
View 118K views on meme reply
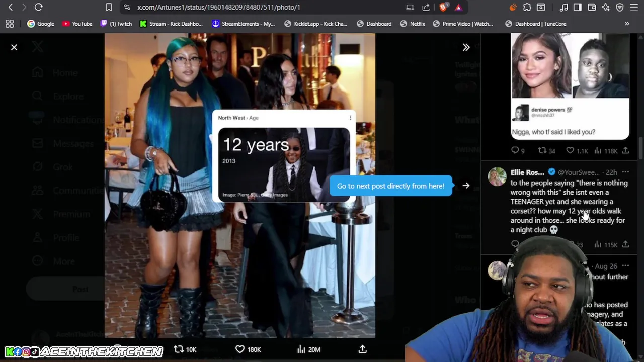pos(606,150)
